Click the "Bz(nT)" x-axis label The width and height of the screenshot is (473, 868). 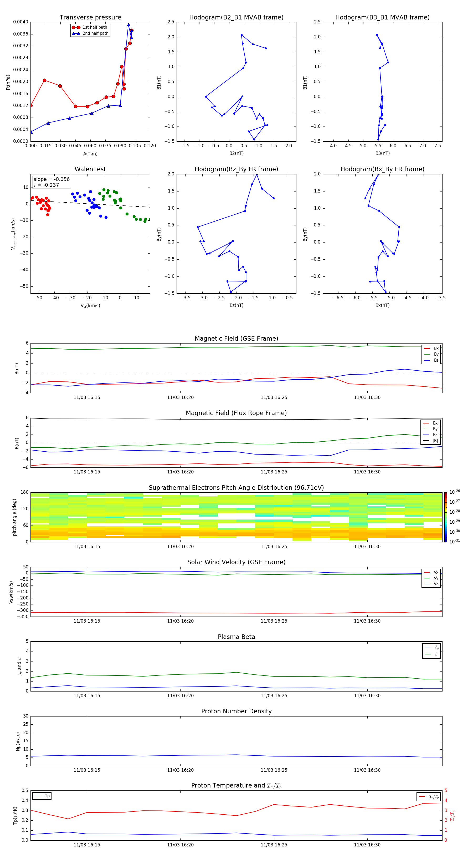click(236, 305)
